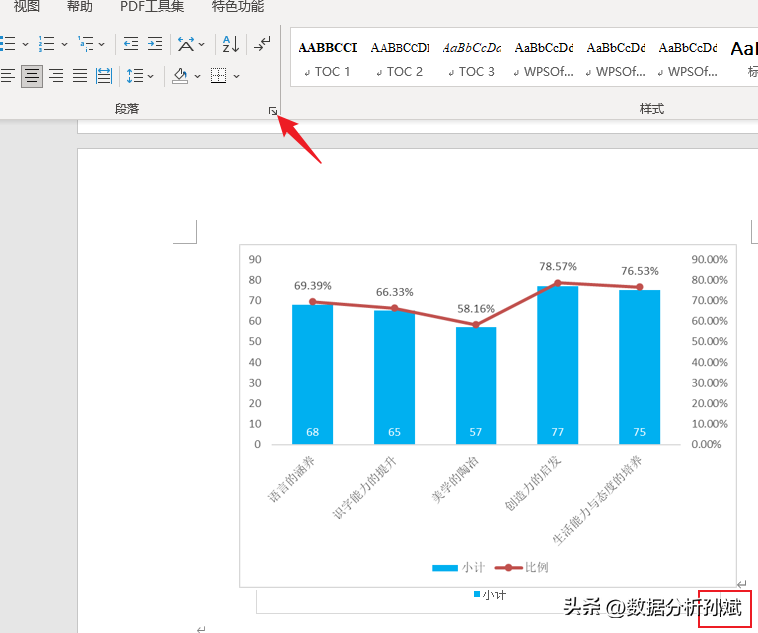The height and width of the screenshot is (633, 758).
Task: Switch to the PDF工具集 tab
Action: coord(152,7)
